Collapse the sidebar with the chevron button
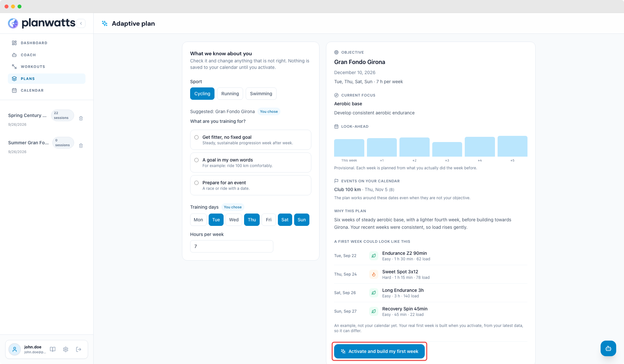This screenshot has height=364, width=624. click(x=81, y=23)
